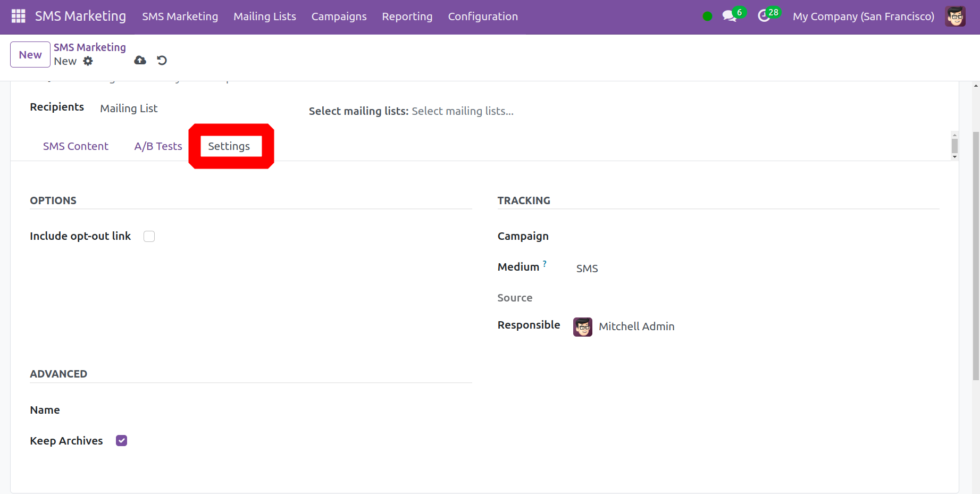Uncheck the Keep Archives checkbox
The image size is (980, 494).
point(122,441)
